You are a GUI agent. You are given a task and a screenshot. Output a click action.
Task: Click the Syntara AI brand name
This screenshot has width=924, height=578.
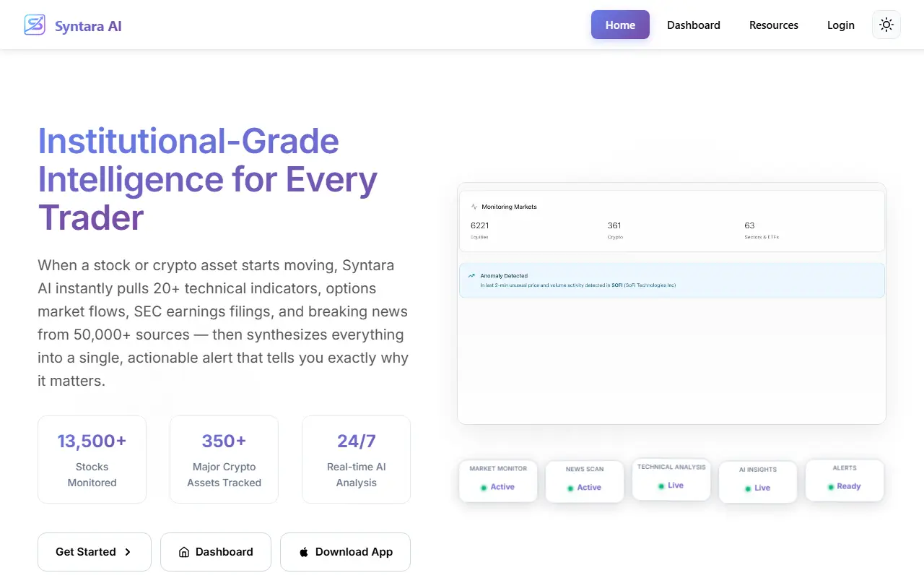(88, 26)
